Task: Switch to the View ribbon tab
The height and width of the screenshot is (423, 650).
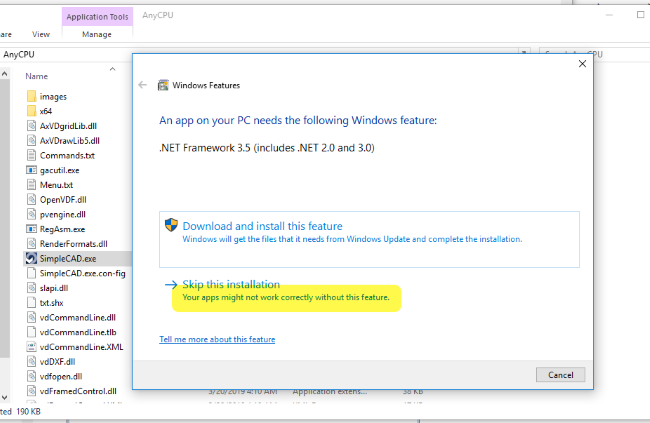Action: pyautogui.click(x=41, y=34)
